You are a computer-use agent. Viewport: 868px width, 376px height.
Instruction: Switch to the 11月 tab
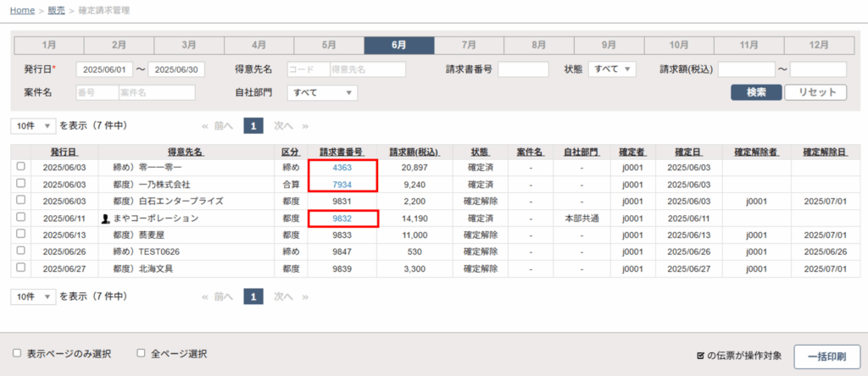pos(749,45)
